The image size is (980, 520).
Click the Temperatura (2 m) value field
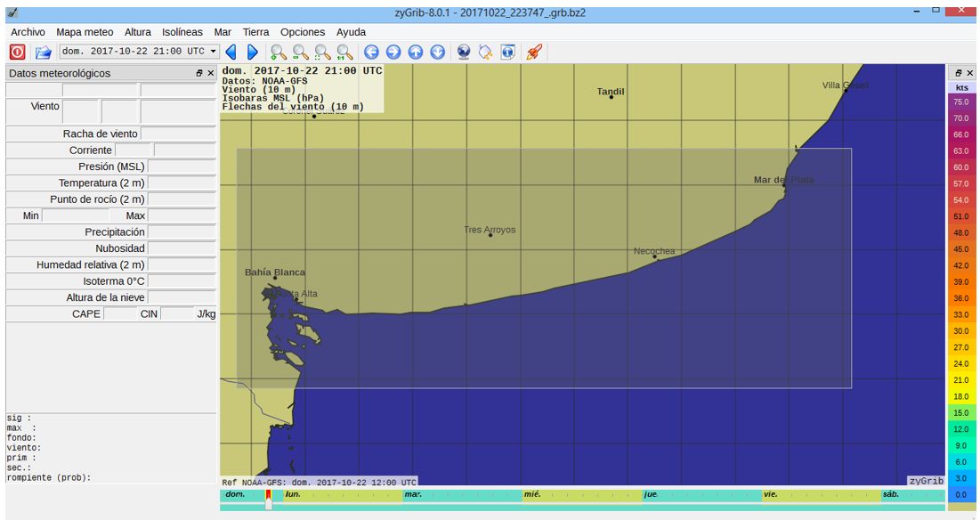point(182,183)
